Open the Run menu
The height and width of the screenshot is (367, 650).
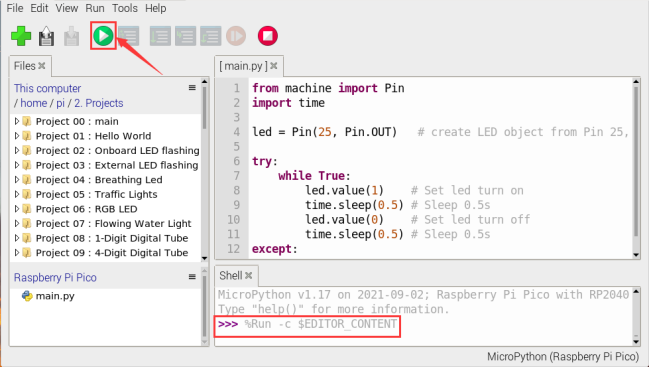[95, 8]
